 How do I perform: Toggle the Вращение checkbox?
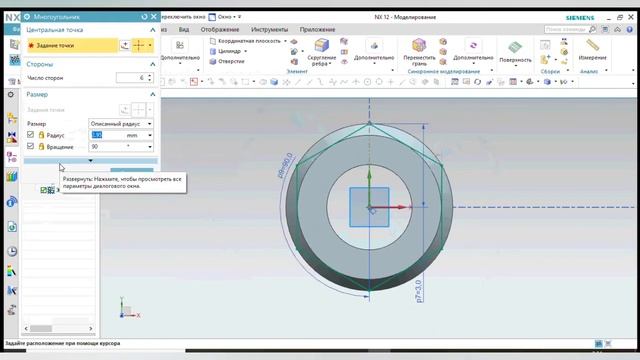(x=30, y=146)
